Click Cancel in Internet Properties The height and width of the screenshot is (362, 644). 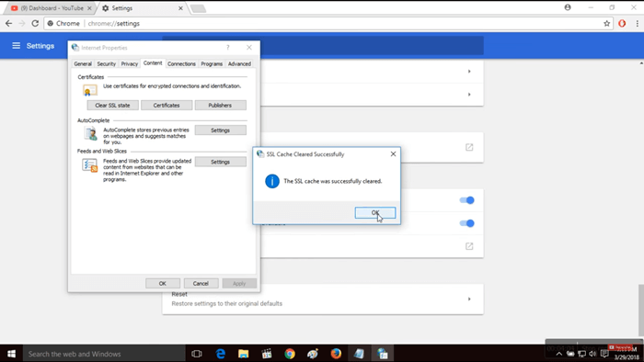click(201, 283)
